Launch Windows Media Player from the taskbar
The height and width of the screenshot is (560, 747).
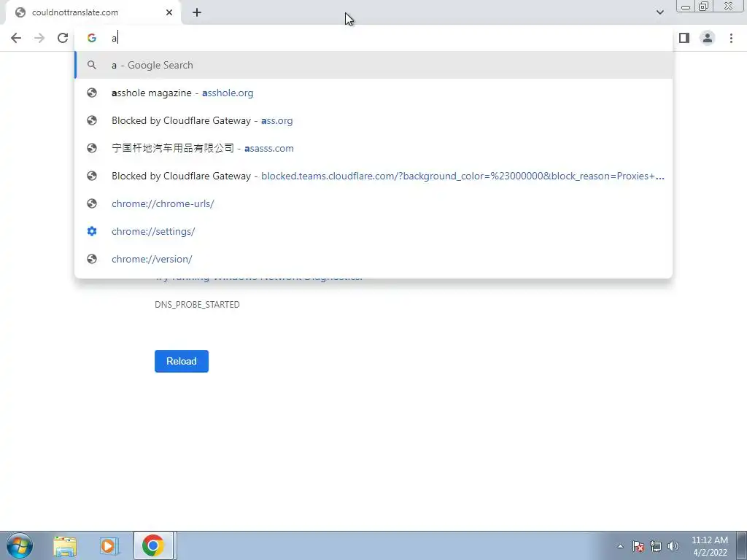(109, 545)
